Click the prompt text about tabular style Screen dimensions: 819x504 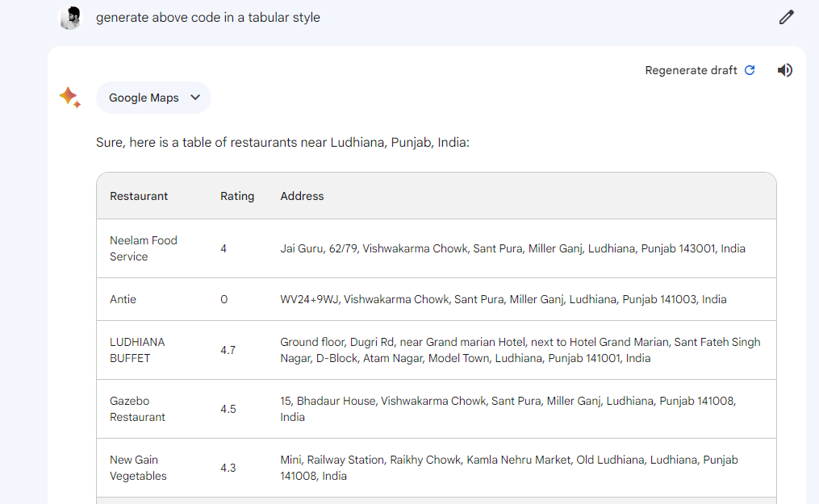pos(208,18)
